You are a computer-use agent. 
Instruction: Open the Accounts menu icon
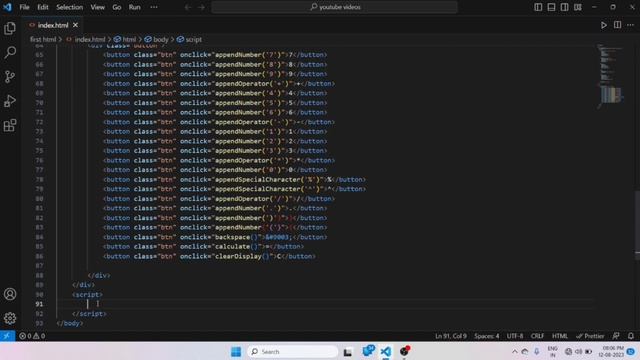(10, 294)
